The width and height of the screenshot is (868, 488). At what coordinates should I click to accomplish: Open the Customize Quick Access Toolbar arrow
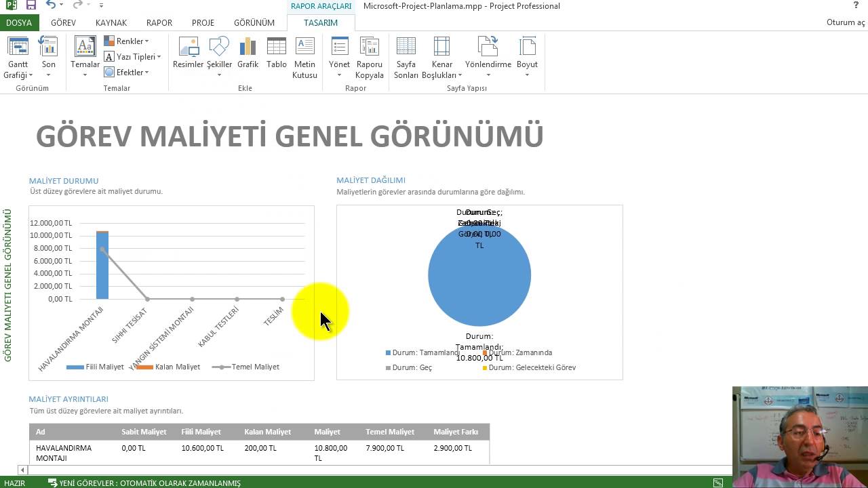point(101,6)
